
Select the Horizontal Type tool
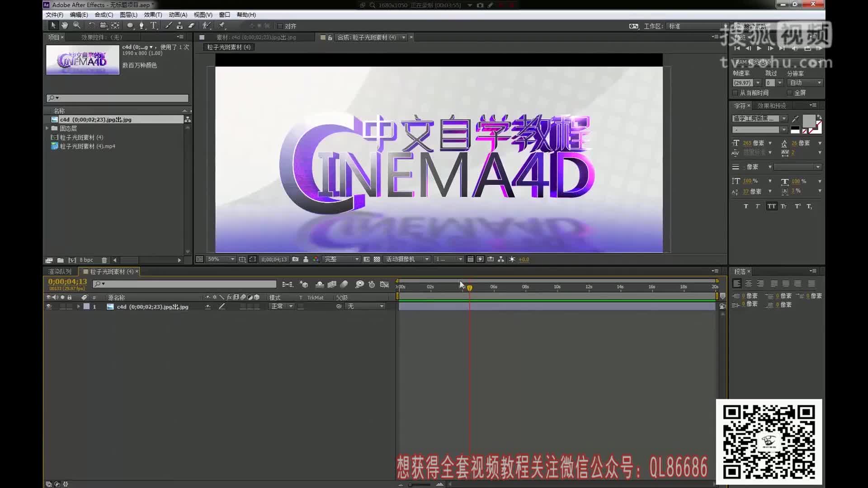(154, 26)
